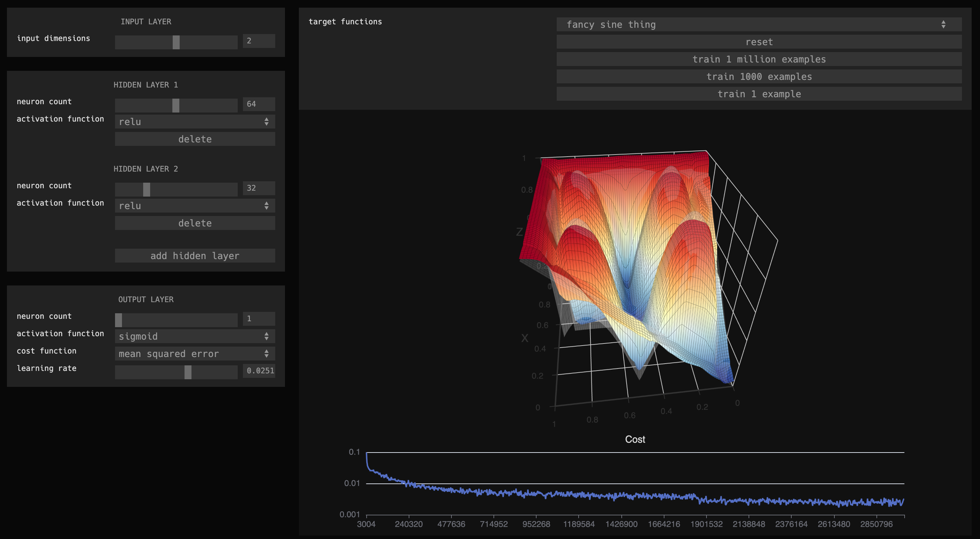This screenshot has height=539, width=980.
Task: Adjust neuron count slider for Hidden Layer 2
Action: [146, 188]
